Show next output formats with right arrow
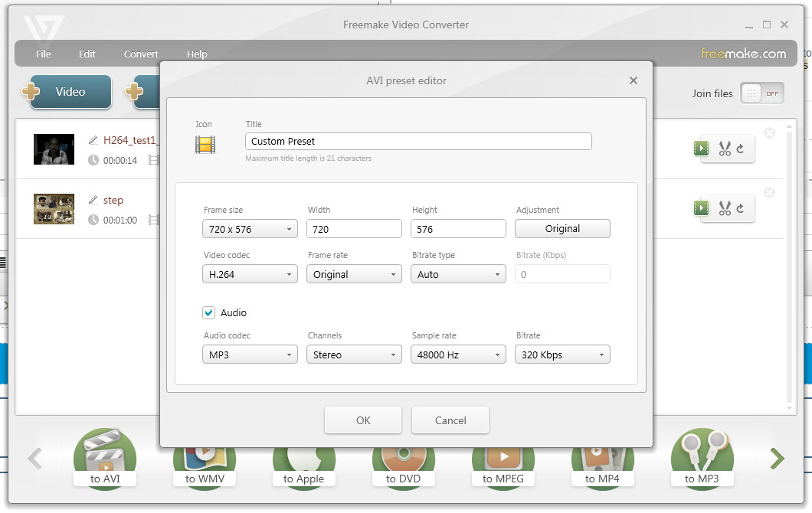The image size is (812, 513). coord(777,458)
